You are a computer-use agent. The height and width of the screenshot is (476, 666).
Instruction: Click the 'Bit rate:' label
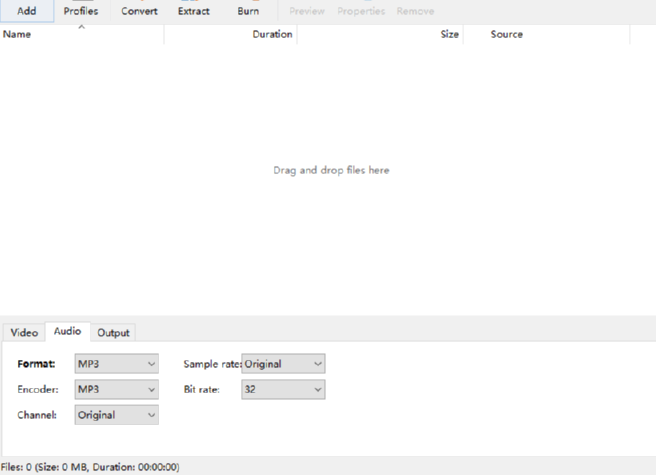(202, 389)
